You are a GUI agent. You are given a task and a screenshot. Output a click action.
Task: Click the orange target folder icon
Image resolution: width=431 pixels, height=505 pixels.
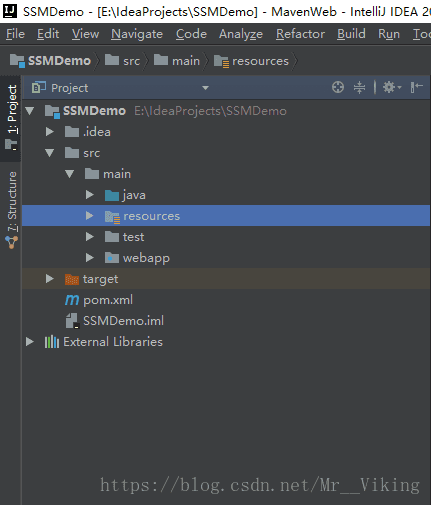click(x=72, y=279)
